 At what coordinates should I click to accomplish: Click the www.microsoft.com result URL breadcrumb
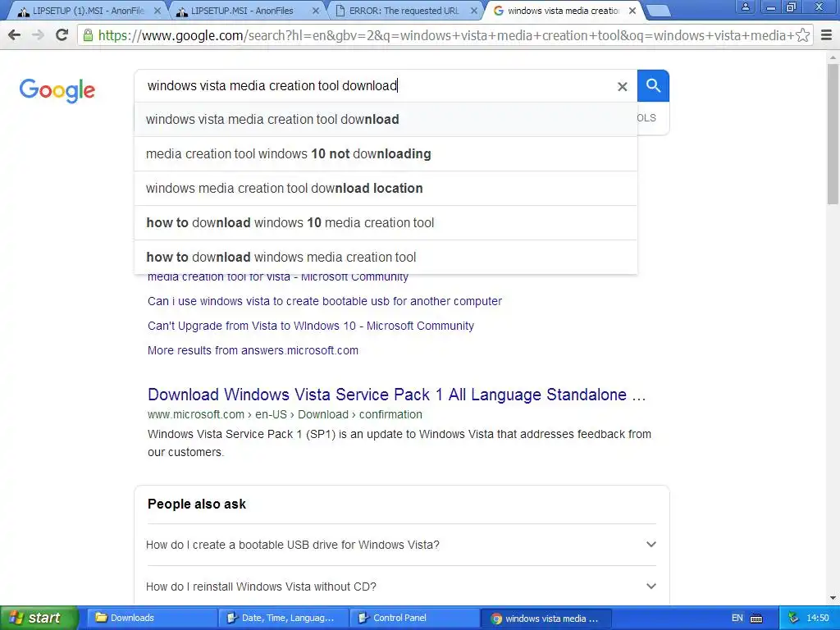point(285,414)
